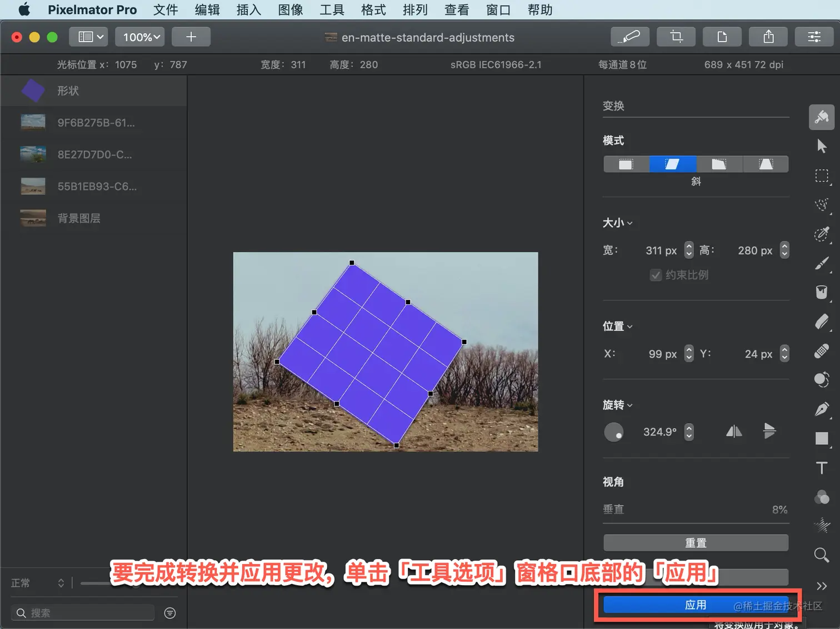Open the 排列 menu

(415, 9)
